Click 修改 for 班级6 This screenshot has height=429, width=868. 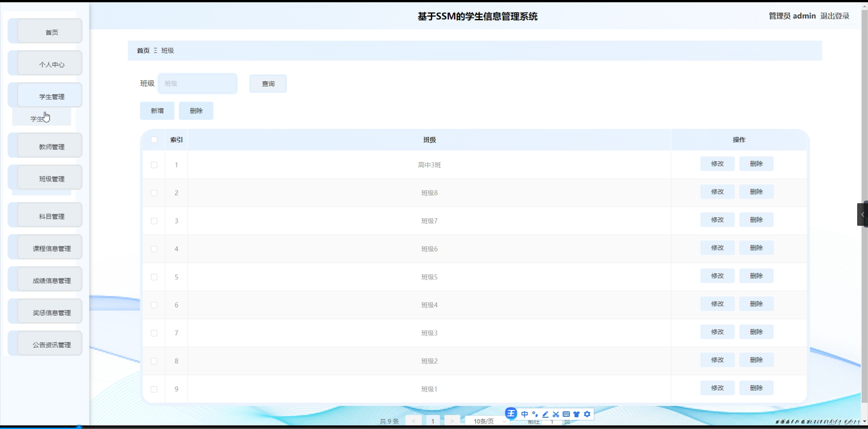pyautogui.click(x=717, y=247)
